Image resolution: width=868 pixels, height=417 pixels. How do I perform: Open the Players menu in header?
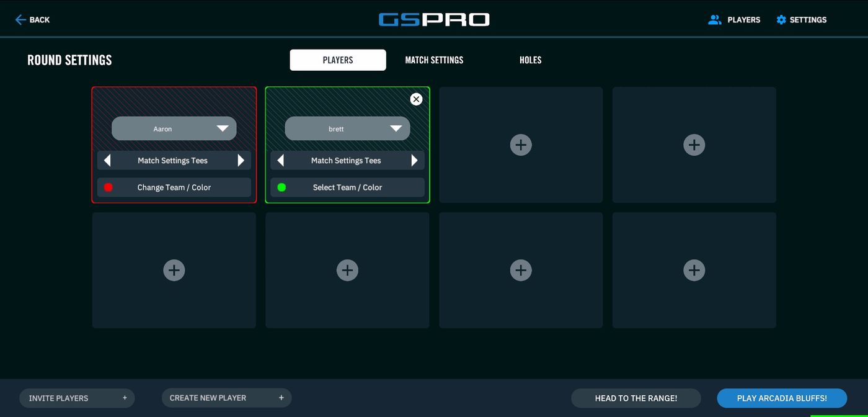[x=734, y=20]
